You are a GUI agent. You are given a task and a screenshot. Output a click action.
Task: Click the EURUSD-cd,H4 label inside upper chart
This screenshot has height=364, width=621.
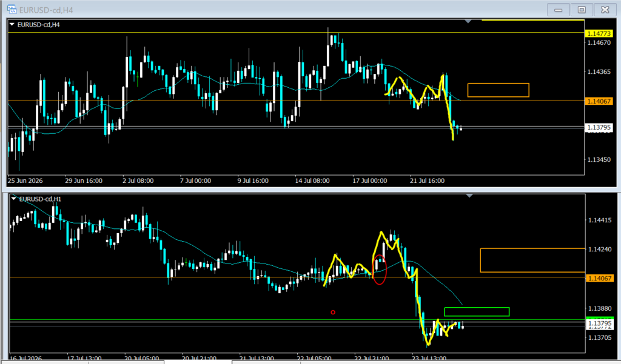click(38, 25)
